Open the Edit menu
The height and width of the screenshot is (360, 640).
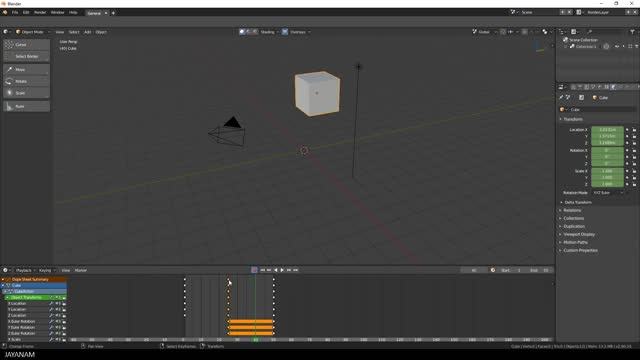pyautogui.click(x=26, y=13)
